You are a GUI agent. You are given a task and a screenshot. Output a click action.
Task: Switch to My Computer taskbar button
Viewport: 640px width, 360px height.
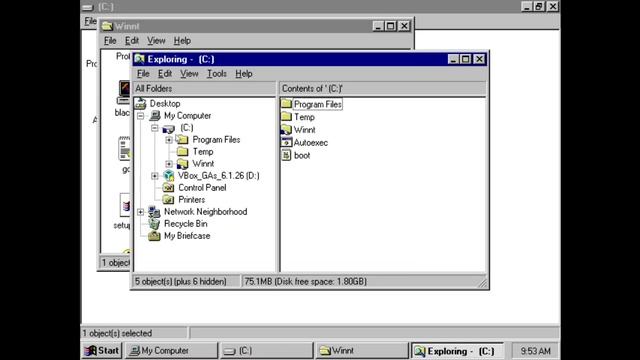coord(171,351)
